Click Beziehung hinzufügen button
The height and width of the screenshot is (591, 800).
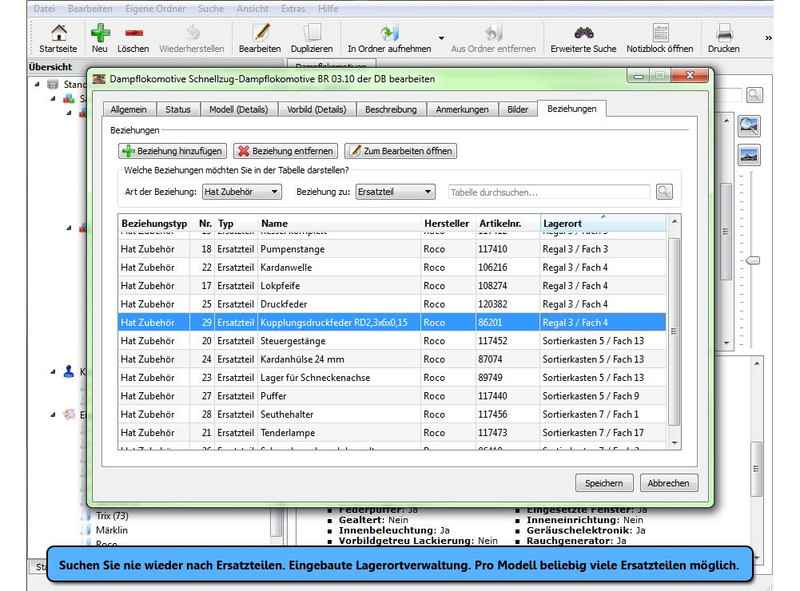(x=172, y=151)
